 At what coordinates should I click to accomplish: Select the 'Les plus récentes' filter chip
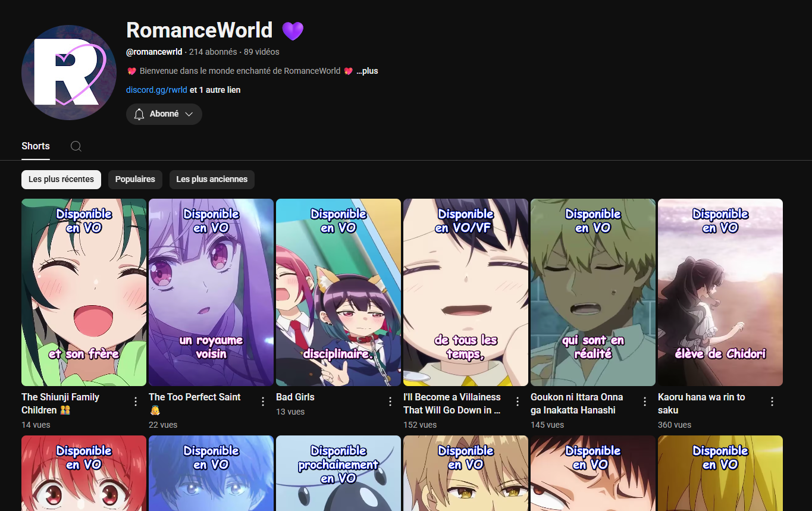pos(61,179)
